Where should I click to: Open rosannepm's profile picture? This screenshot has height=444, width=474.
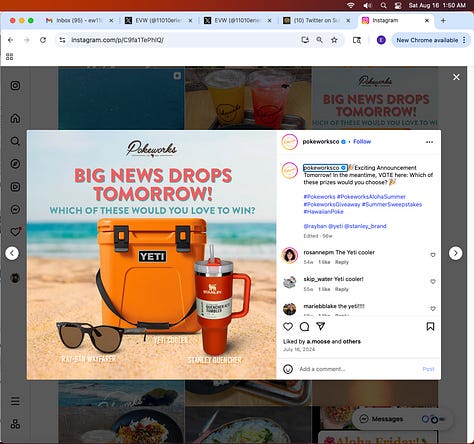point(290,256)
